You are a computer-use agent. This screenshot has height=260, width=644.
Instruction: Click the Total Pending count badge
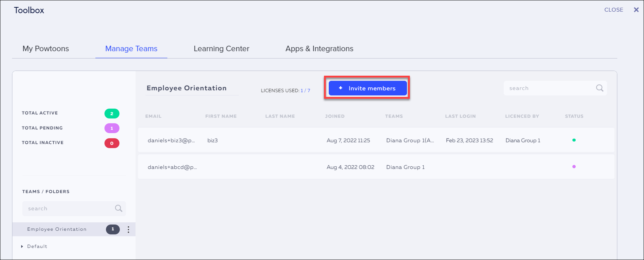pyautogui.click(x=112, y=128)
